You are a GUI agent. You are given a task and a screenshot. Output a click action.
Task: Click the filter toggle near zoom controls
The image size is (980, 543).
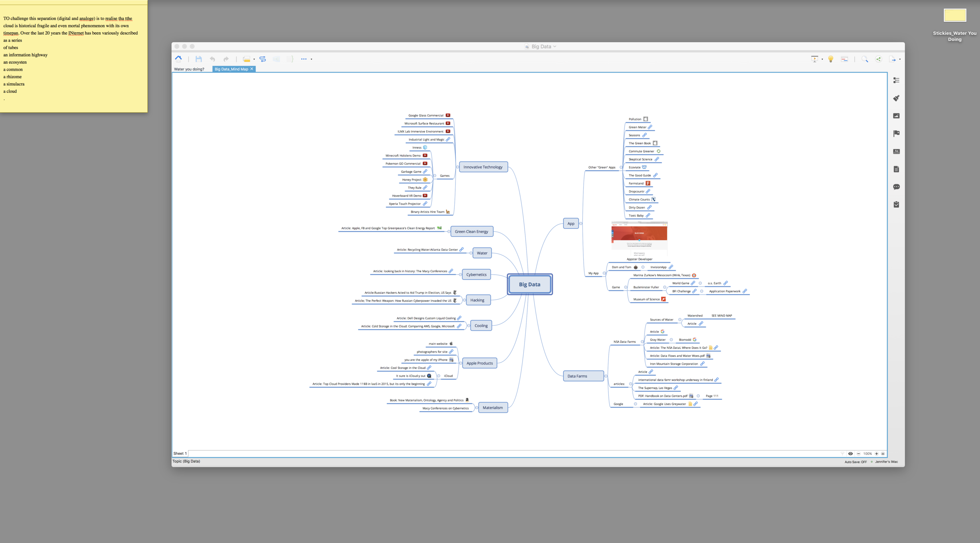pos(842,454)
